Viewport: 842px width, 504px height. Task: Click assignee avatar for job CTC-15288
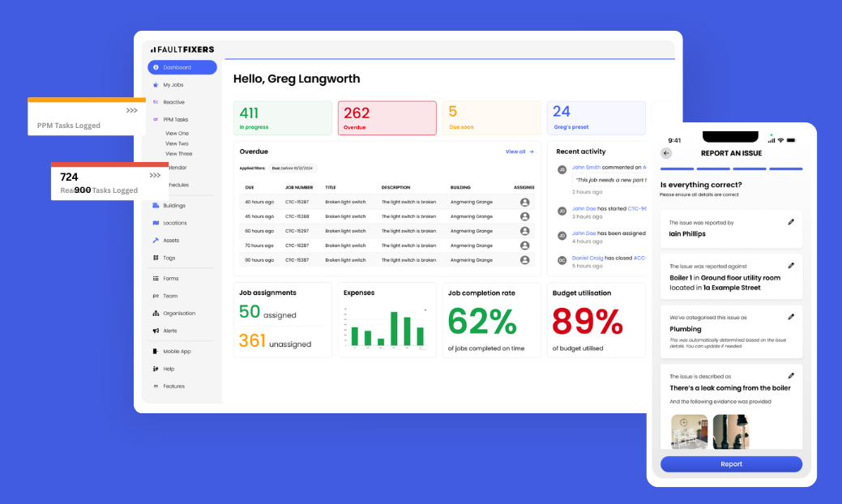pyautogui.click(x=524, y=217)
